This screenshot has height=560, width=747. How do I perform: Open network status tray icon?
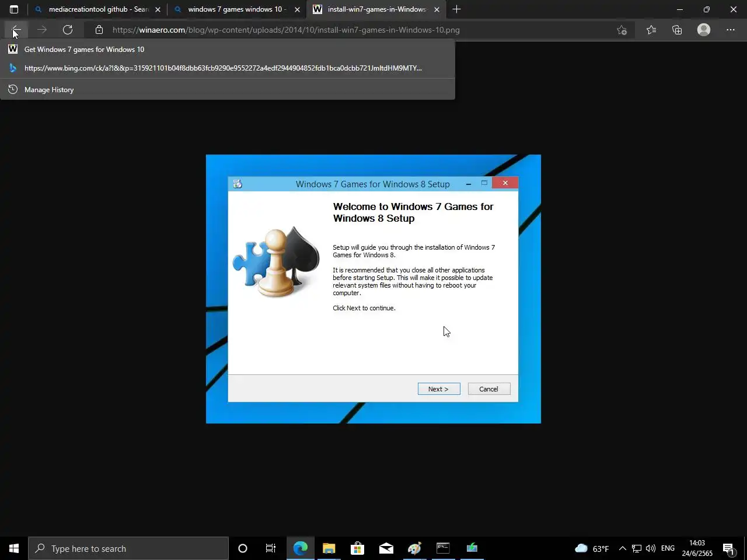point(637,548)
